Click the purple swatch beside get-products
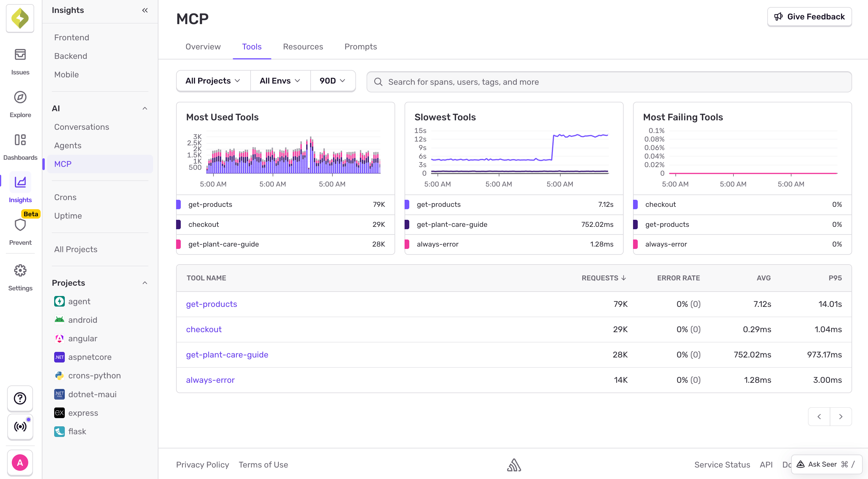 179,204
